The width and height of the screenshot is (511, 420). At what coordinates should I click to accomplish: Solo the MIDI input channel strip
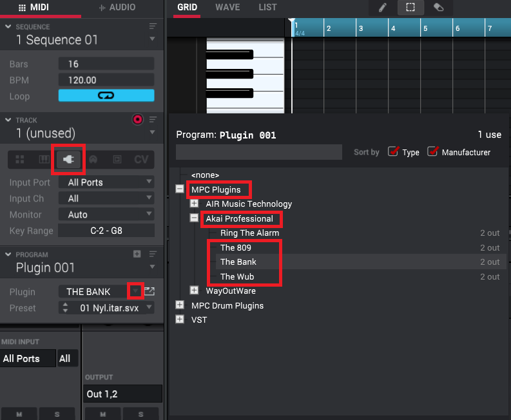coord(57,414)
